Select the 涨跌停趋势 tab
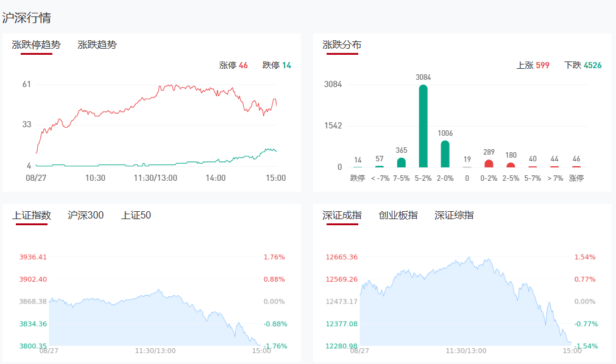This screenshot has width=616, height=364. [37, 45]
